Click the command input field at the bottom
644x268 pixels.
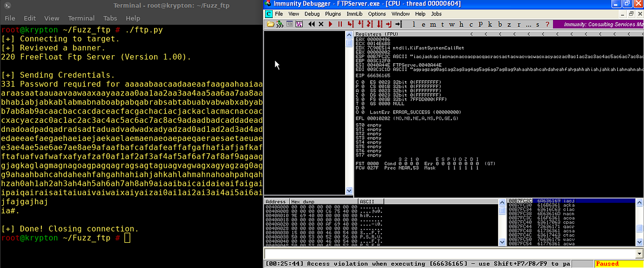450,254
